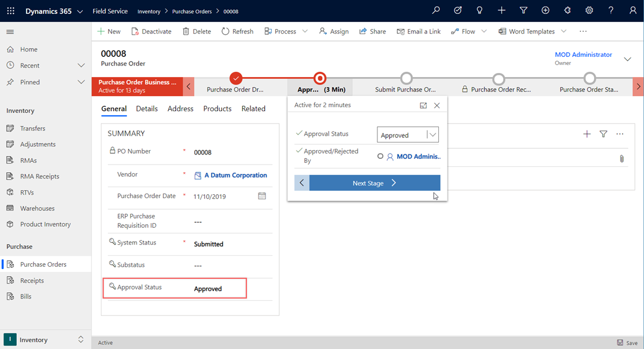Open the A Datum Corporation vendor link
Image resolution: width=644 pixels, height=349 pixels.
point(235,175)
